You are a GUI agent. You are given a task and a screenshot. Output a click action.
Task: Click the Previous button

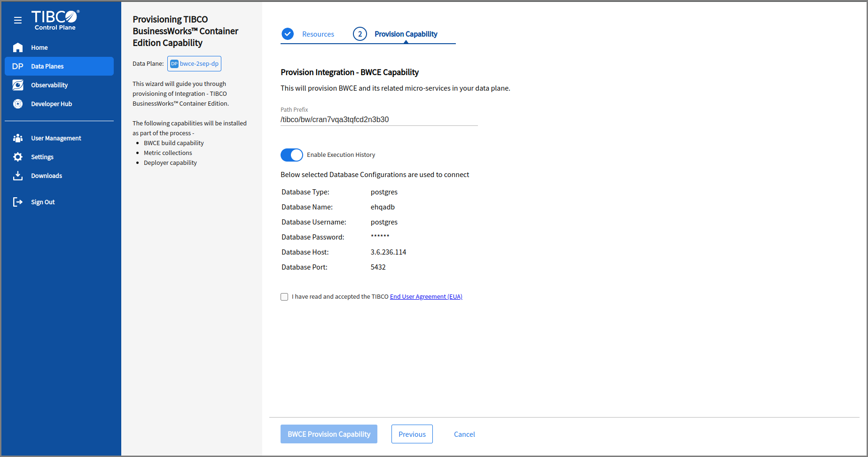[412, 434]
